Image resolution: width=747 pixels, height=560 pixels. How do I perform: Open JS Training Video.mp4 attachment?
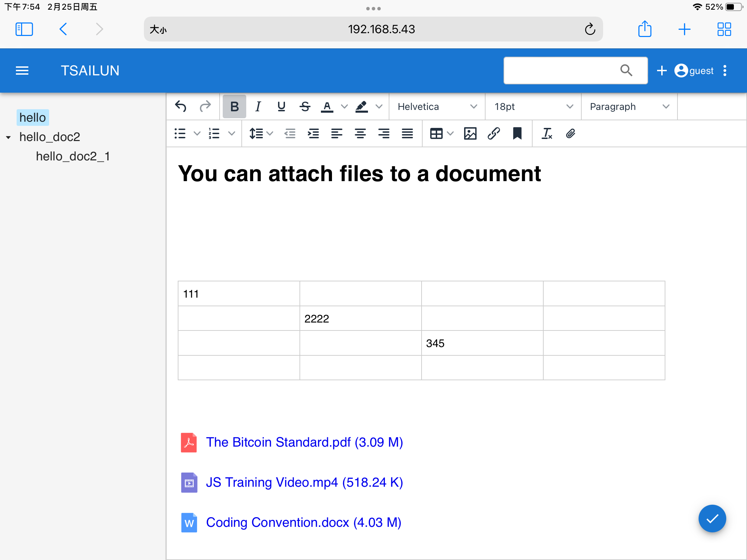click(x=304, y=482)
